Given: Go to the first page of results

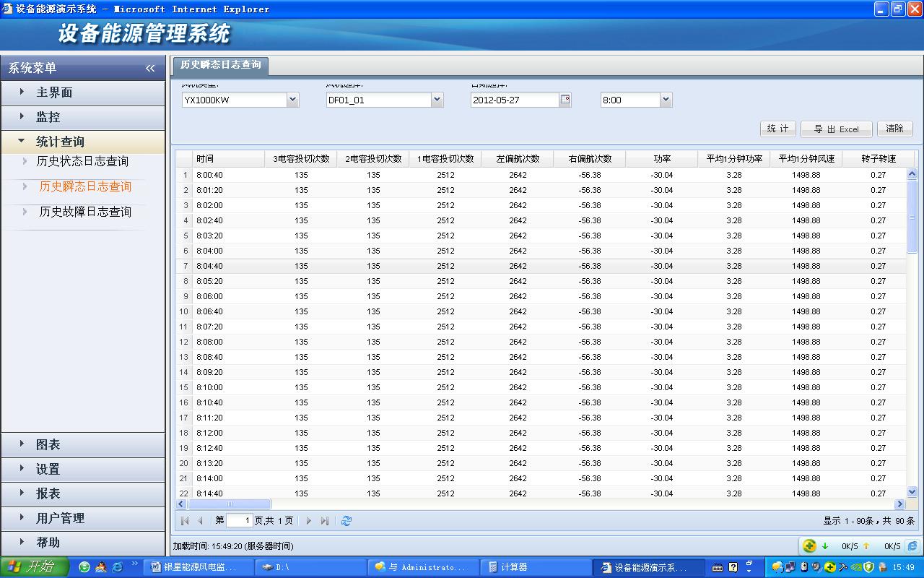Looking at the screenshot, I should [185, 520].
